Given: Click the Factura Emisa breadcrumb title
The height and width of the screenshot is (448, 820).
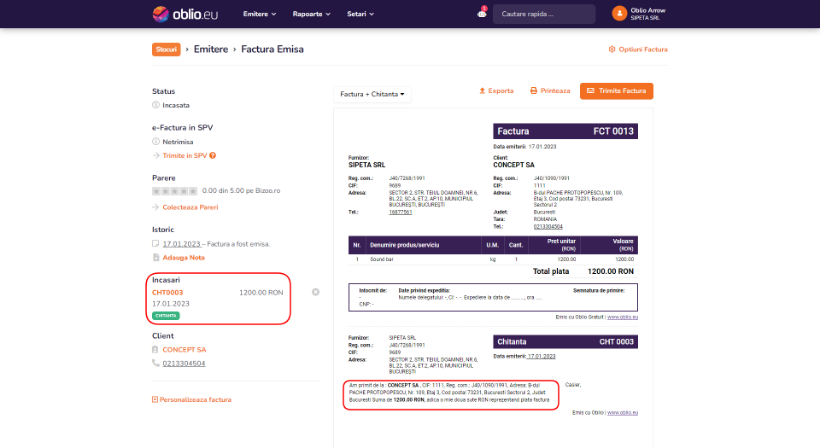Looking at the screenshot, I should pyautogui.click(x=272, y=49).
